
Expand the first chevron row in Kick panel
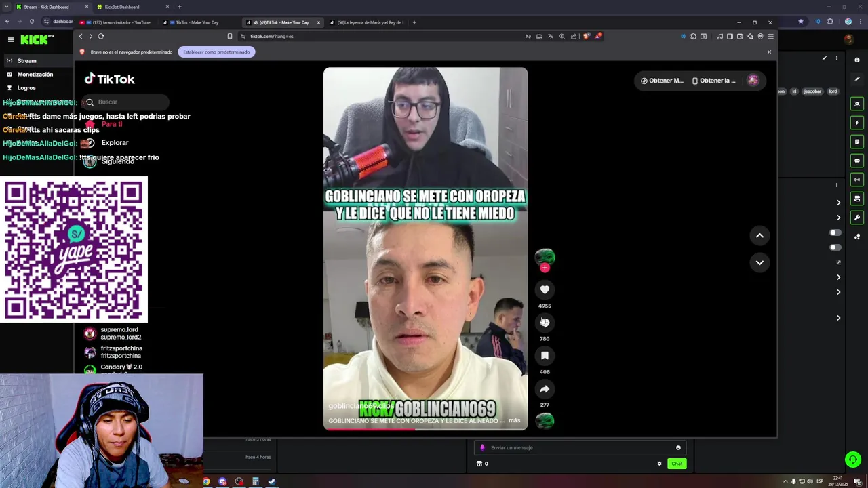tap(838, 203)
